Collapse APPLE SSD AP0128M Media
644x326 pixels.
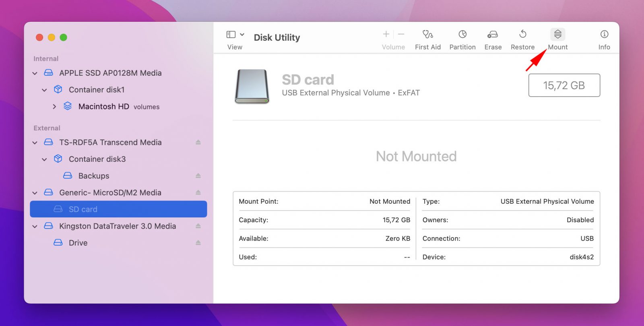tap(35, 73)
